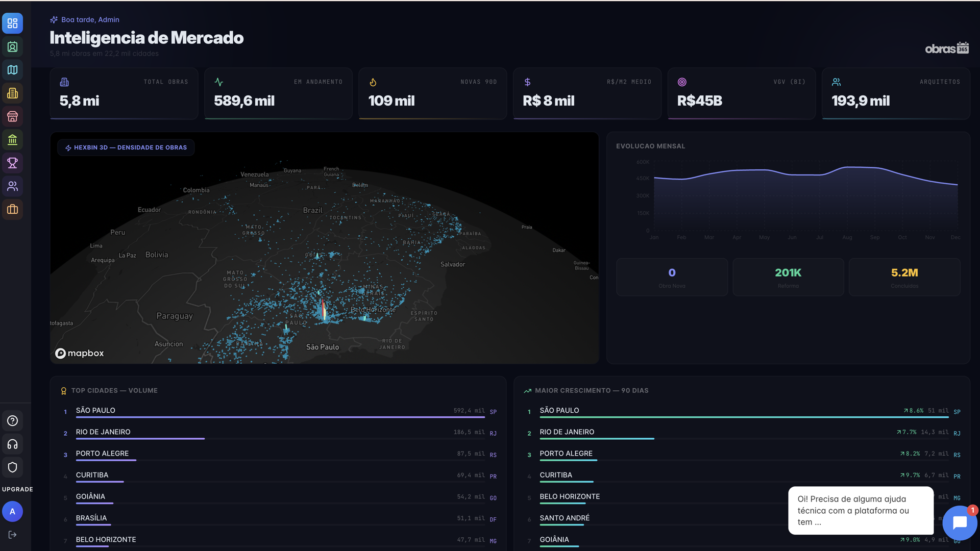Click the mapbox logo on map
Screen dimensions: 980x551
[x=80, y=353]
